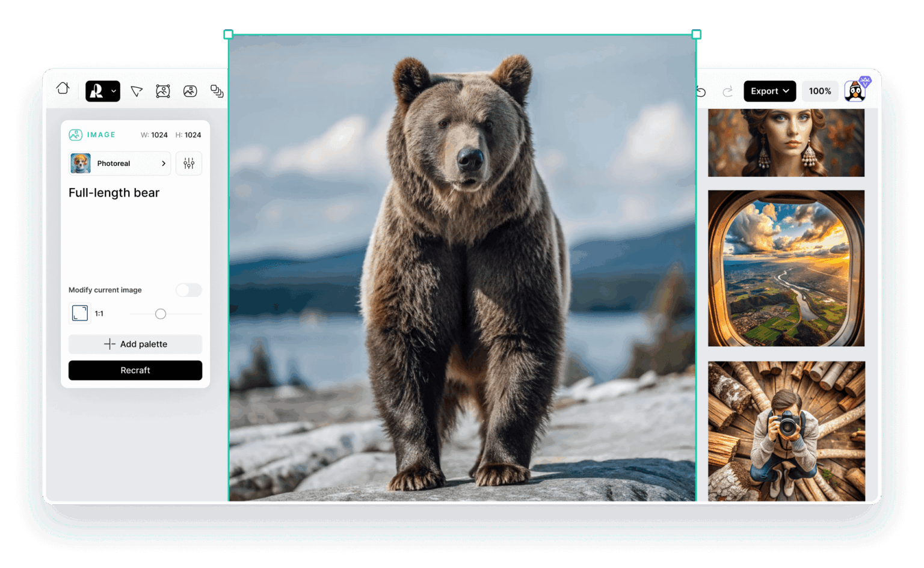Edit the 'Full-length bear' prompt text
This screenshot has width=924, height=568.
pyautogui.click(x=114, y=193)
